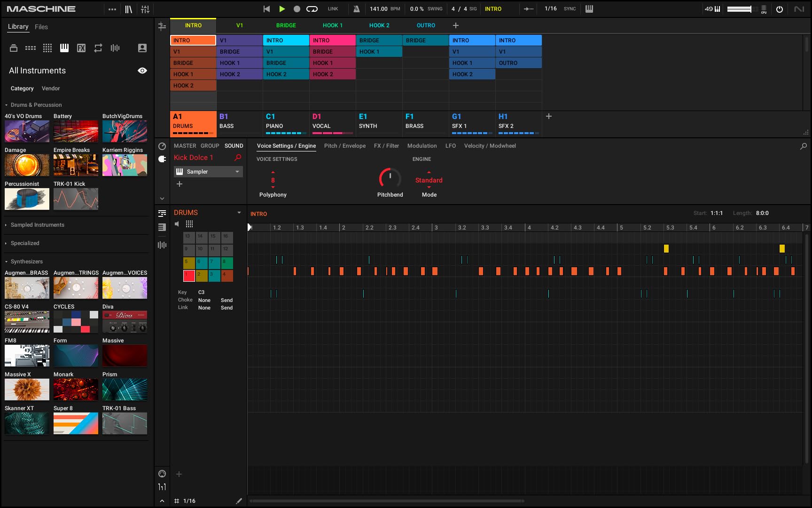This screenshot has height=508, width=812.
Task: Open the DRUMS group dropdown arrow
Action: point(239,213)
